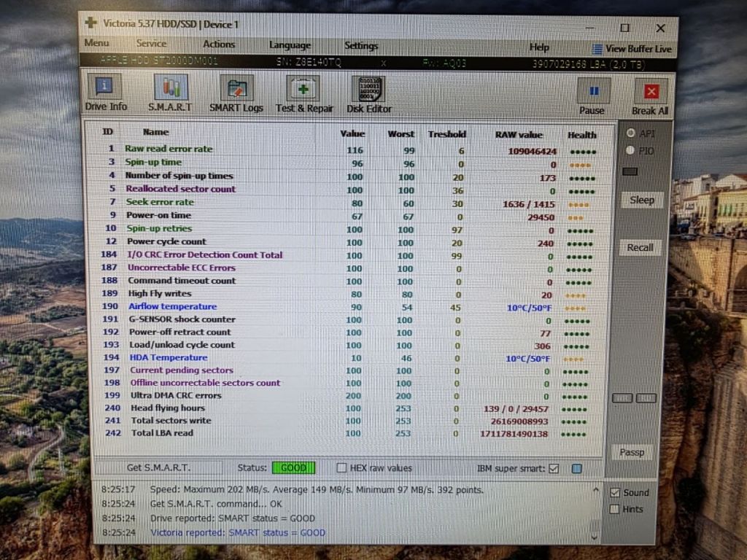Select the PIO radio option

point(630,150)
